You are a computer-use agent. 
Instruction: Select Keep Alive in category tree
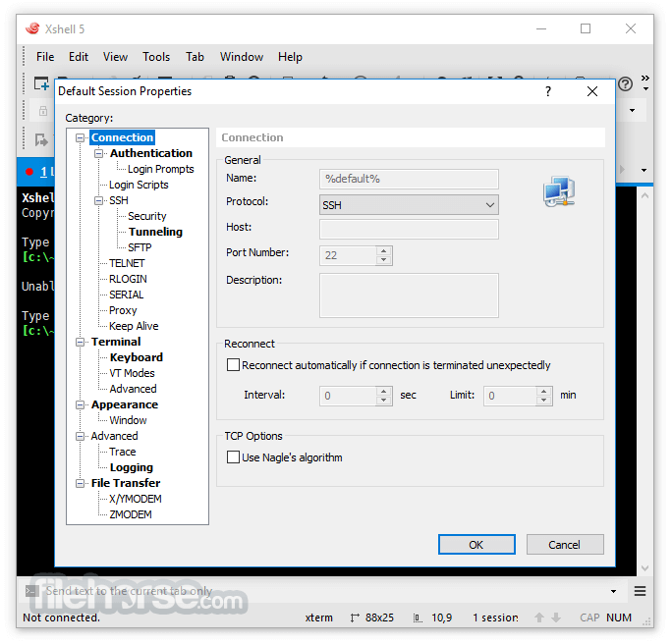[x=134, y=326]
